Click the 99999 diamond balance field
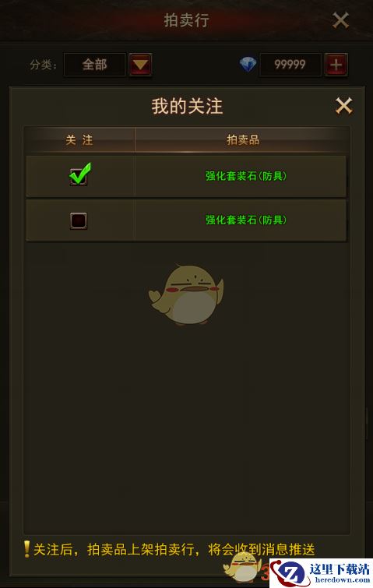This screenshot has width=373, height=588. 290,65
